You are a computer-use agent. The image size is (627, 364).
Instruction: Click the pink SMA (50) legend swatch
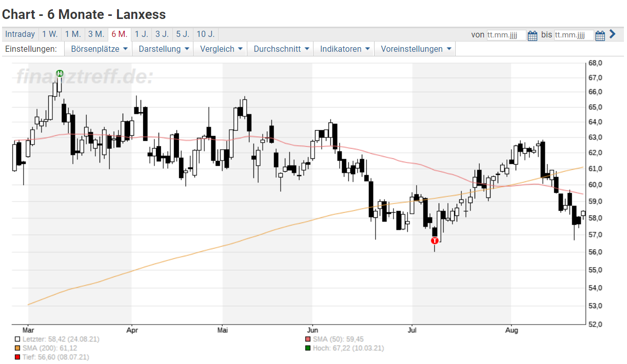(308, 339)
